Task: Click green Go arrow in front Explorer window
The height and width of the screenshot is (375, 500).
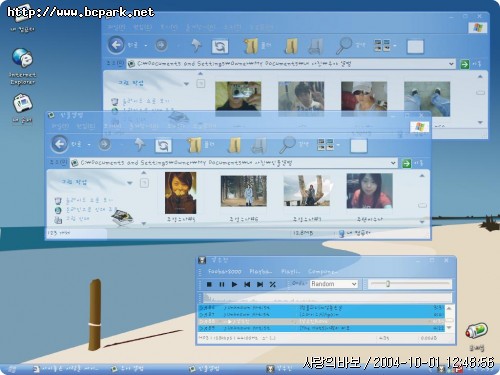Action: click(406, 163)
